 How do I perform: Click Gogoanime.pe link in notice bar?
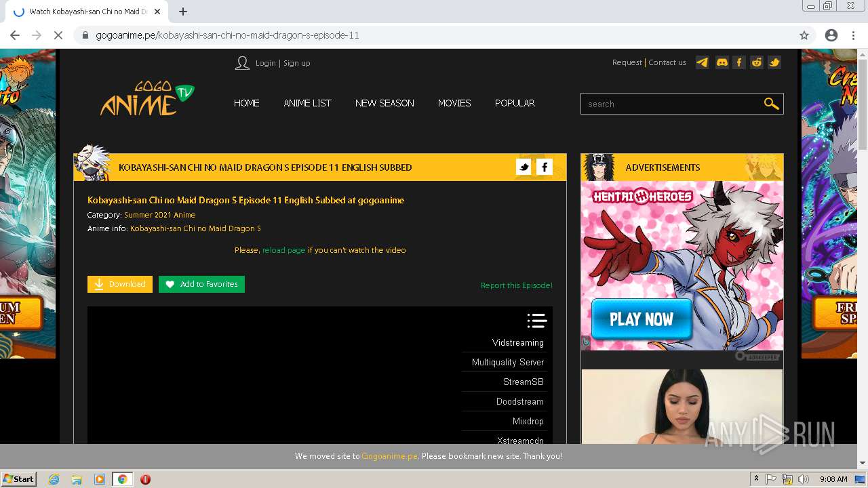[x=389, y=456]
